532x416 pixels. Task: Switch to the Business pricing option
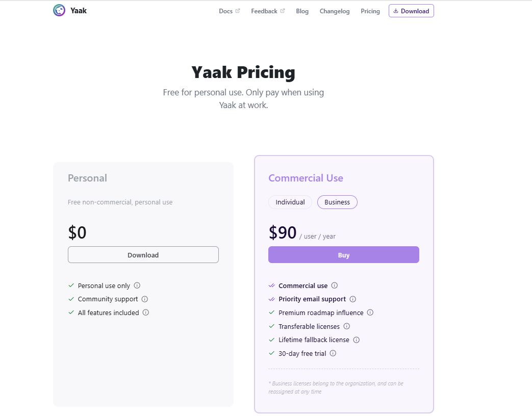point(337,202)
